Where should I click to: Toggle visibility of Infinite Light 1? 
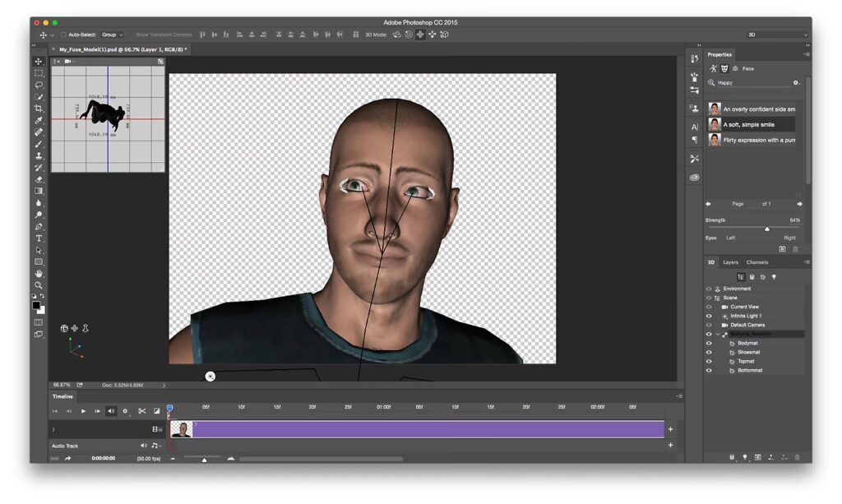click(x=709, y=316)
